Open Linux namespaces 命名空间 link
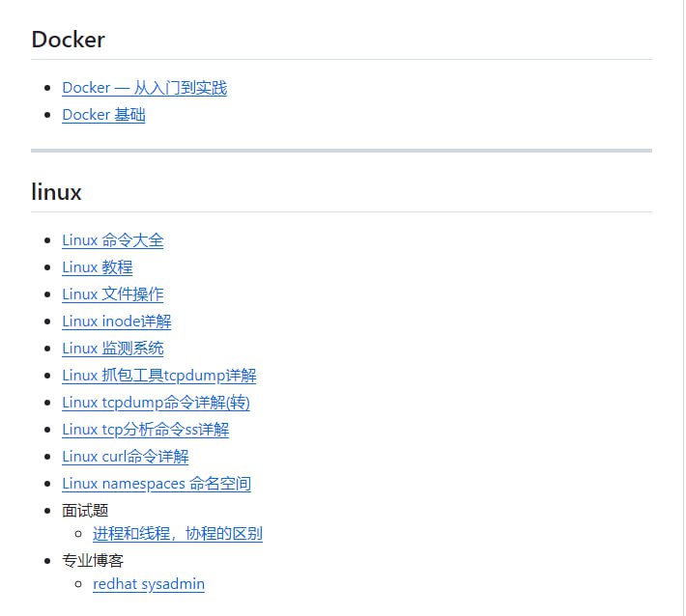 (156, 484)
